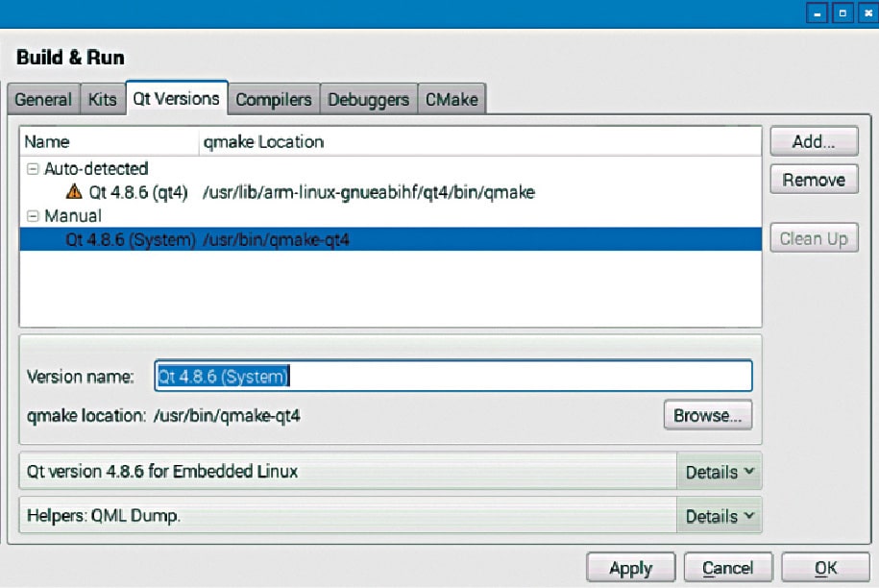879x588 pixels.
Task: Go to the Compilers tab
Action: tap(274, 99)
